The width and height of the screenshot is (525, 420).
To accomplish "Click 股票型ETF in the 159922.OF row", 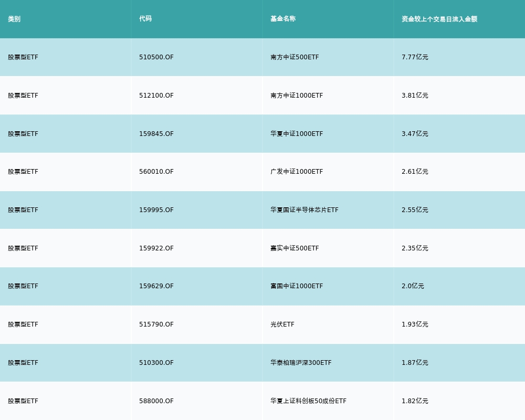I will [x=23, y=248].
